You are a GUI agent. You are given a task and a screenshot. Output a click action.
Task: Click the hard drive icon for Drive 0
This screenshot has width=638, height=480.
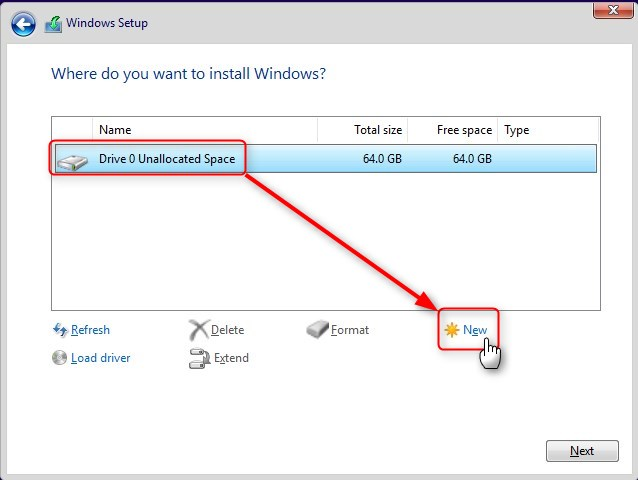coord(72,161)
